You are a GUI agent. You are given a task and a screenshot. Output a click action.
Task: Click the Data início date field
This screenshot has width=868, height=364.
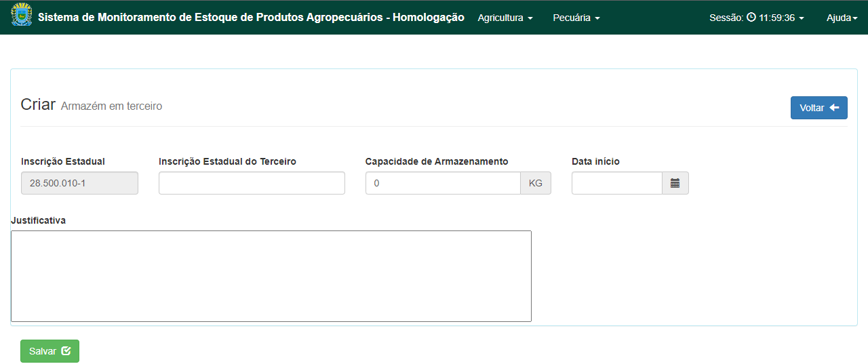coord(617,183)
